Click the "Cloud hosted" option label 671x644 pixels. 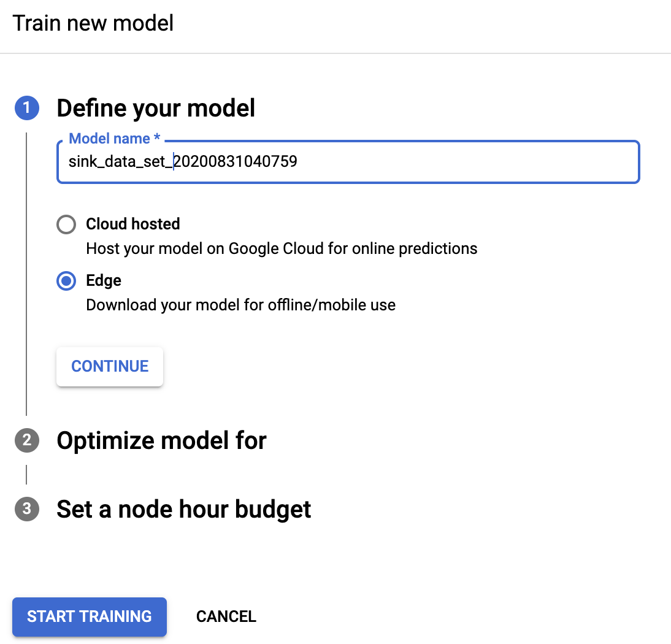tap(132, 224)
